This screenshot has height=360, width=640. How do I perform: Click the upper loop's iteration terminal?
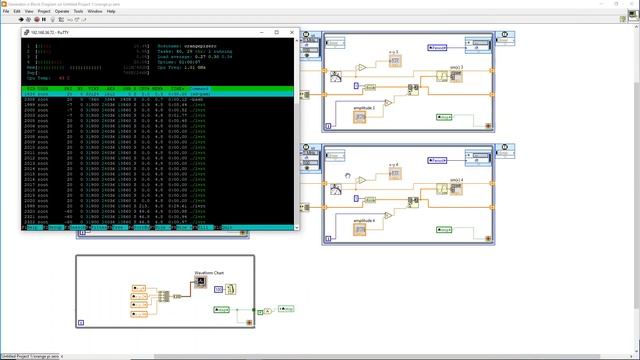[328, 126]
